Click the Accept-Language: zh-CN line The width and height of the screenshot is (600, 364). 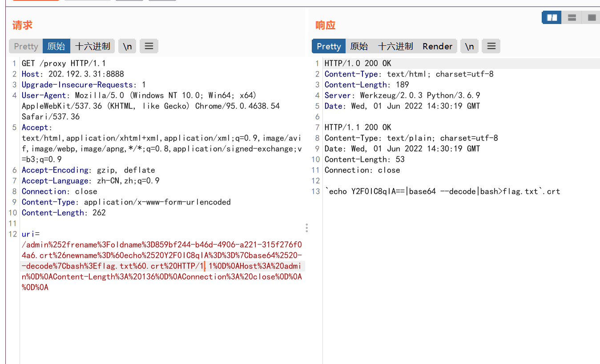91,181
